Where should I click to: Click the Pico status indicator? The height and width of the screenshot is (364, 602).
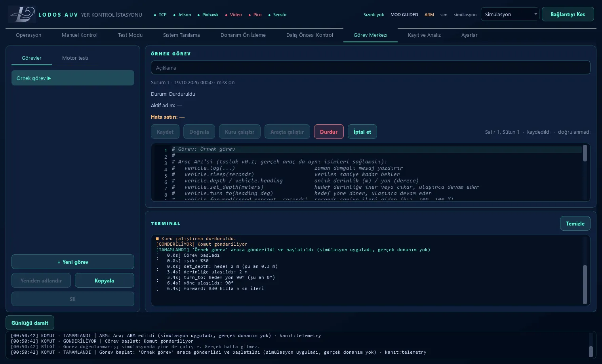pyautogui.click(x=255, y=15)
